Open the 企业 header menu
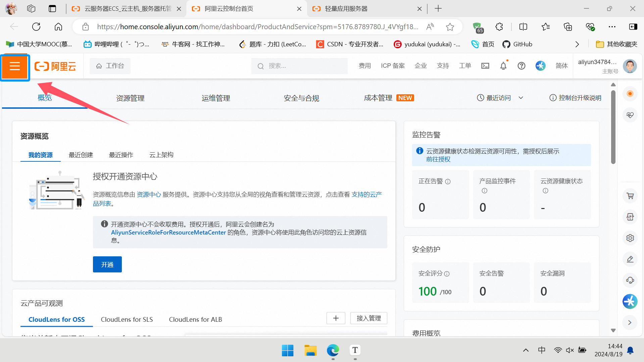Screen dimensions: 644x362 click(x=421, y=66)
